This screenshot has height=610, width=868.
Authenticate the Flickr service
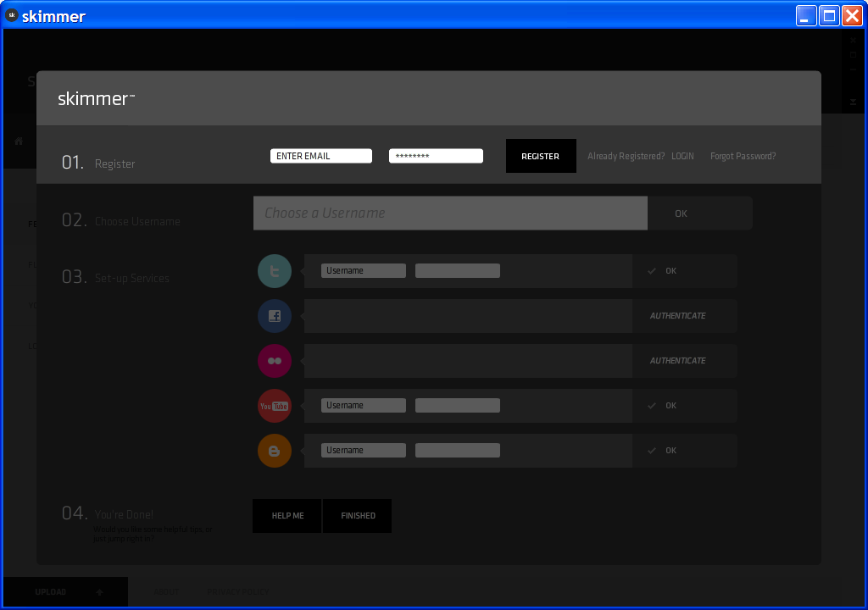click(x=684, y=361)
